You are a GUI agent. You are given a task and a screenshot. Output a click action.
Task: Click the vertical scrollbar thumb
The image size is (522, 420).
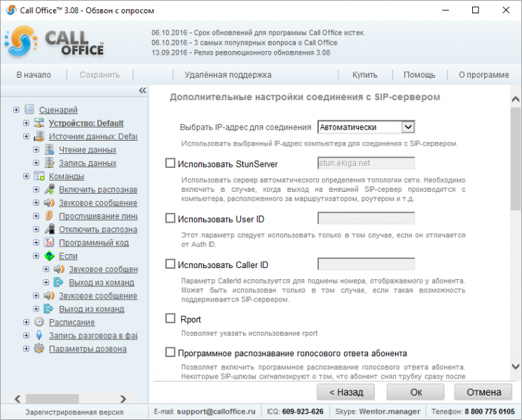[515, 159]
